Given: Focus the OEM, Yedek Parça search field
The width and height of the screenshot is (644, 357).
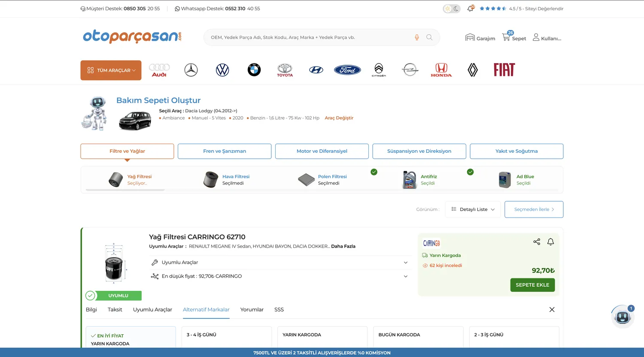Looking at the screenshot, I should click(x=309, y=37).
